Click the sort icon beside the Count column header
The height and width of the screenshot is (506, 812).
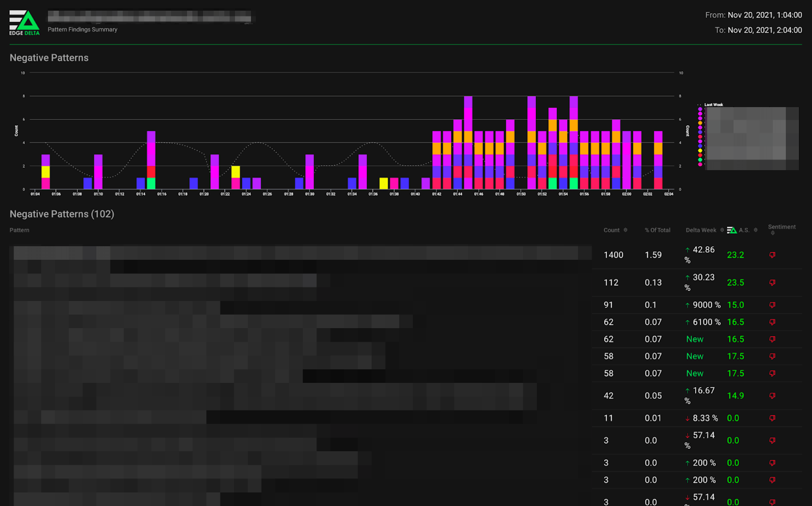(625, 230)
